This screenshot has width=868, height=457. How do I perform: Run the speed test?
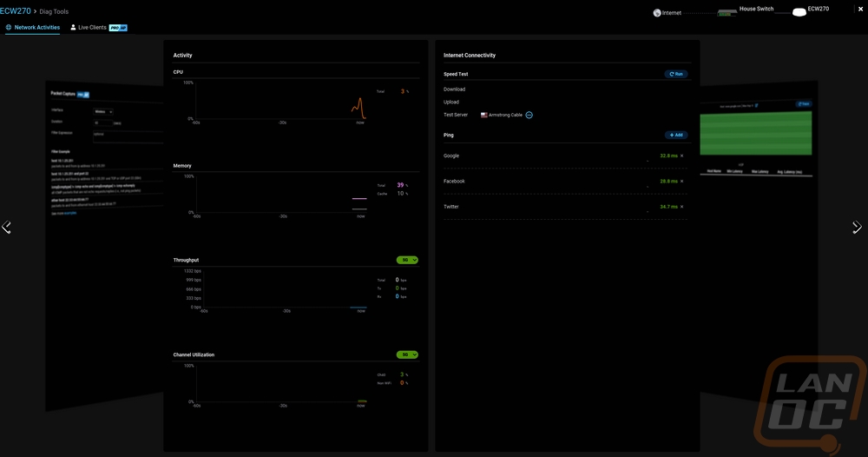(676, 75)
